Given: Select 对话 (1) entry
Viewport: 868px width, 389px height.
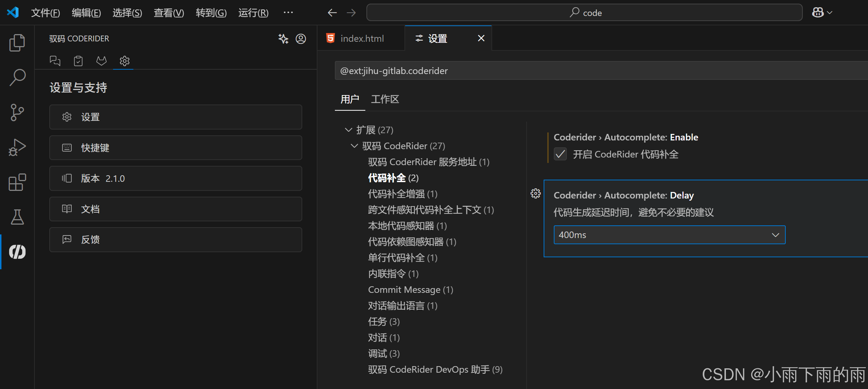Looking at the screenshot, I should coord(384,337).
